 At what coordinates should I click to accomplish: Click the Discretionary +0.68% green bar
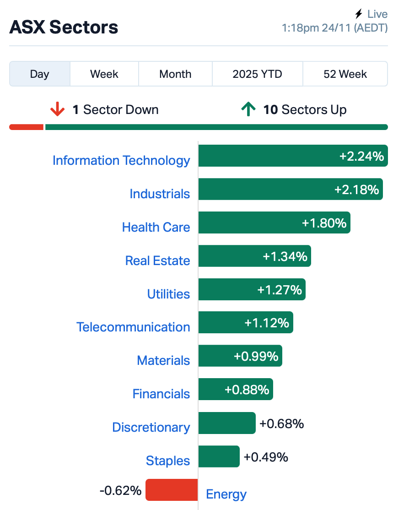[227, 423]
